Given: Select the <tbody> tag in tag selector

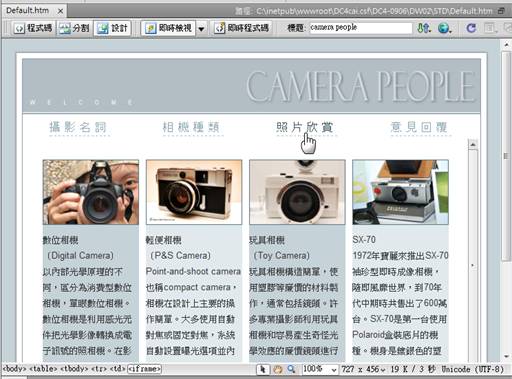Looking at the screenshot, I should tap(74, 369).
